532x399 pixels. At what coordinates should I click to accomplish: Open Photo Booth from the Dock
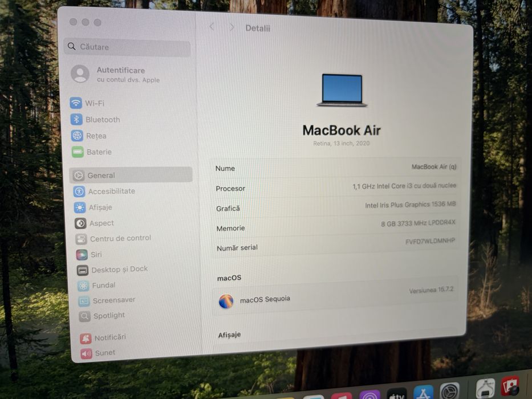510,385
